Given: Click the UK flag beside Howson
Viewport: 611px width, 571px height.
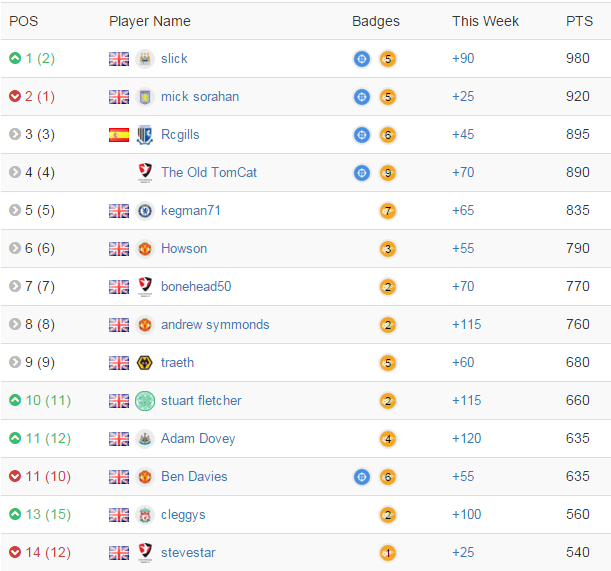Looking at the screenshot, I should click(119, 249).
